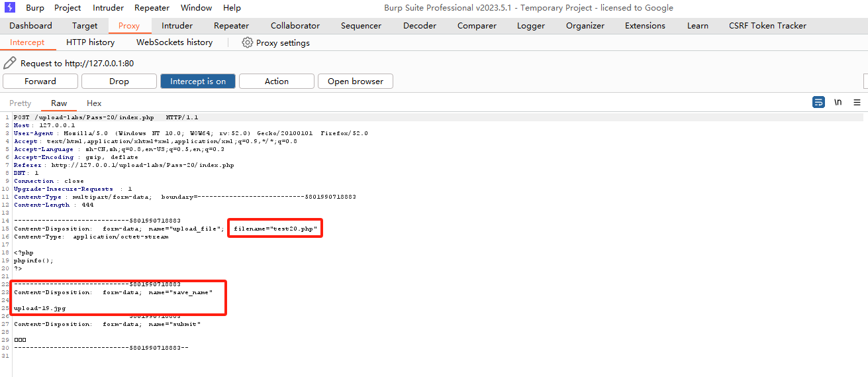
Task: Click the Burp Suite lightning logo icon
Action: 10,8
